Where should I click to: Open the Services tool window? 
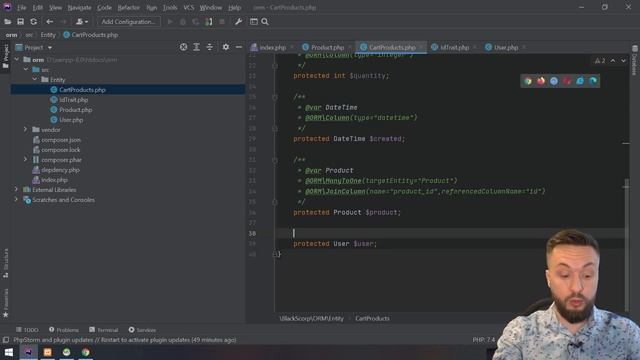[142, 330]
